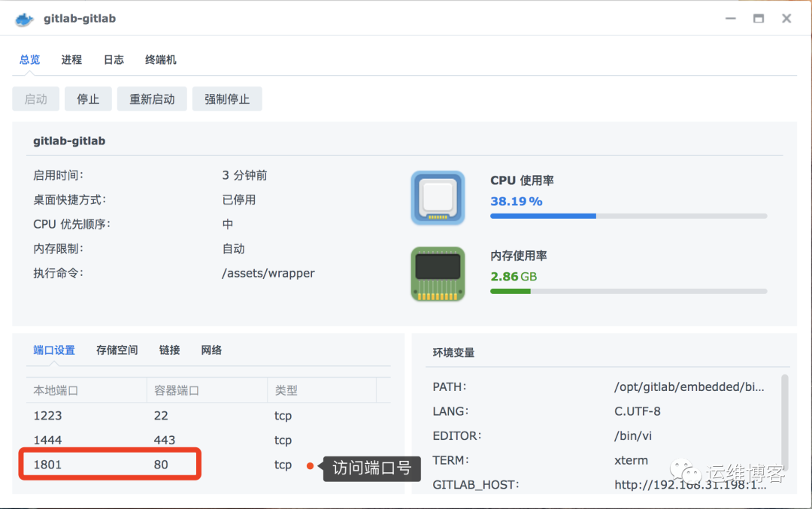Click the GITLAB_HOST variable label
812x509 pixels.
476,485
